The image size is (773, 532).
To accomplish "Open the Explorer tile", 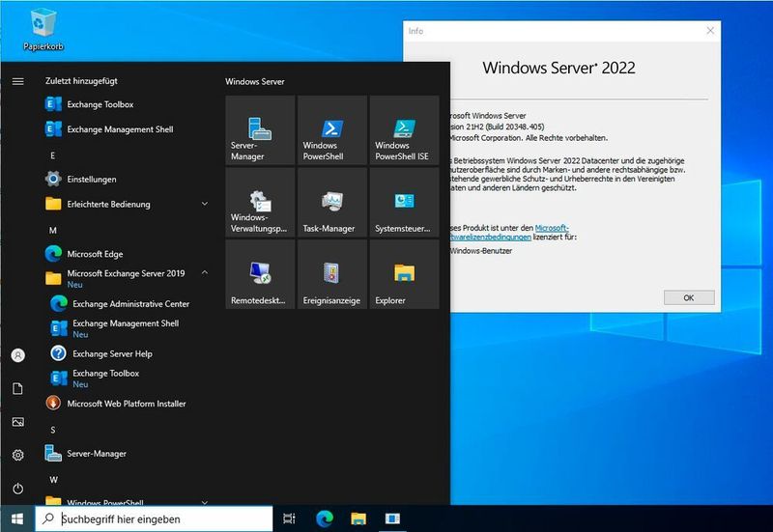I will click(x=404, y=274).
